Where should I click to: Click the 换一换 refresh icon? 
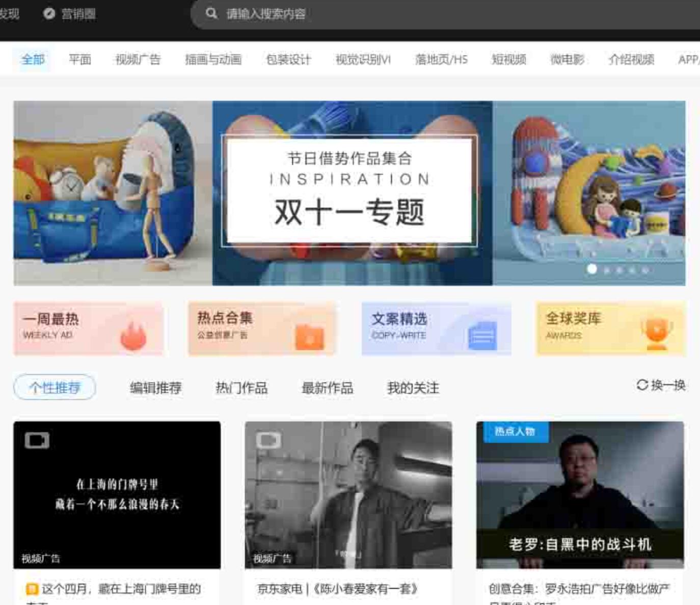[x=642, y=385]
